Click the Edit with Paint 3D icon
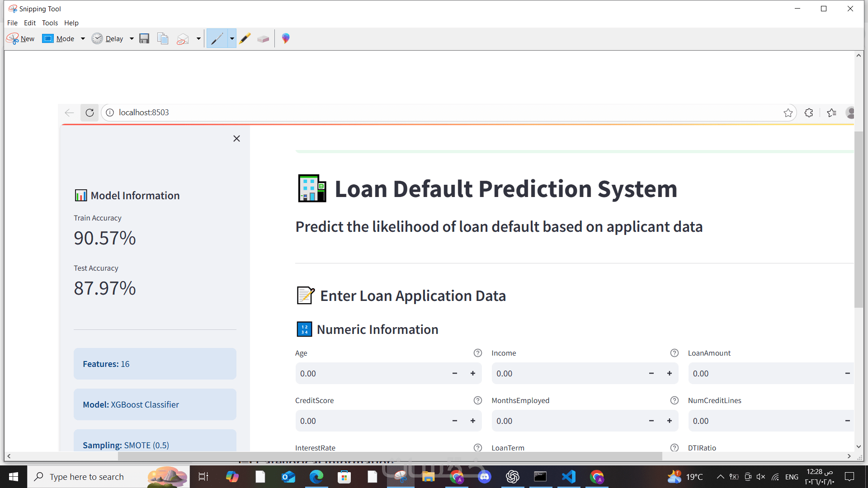Viewport: 868px width, 488px height. tap(286, 38)
